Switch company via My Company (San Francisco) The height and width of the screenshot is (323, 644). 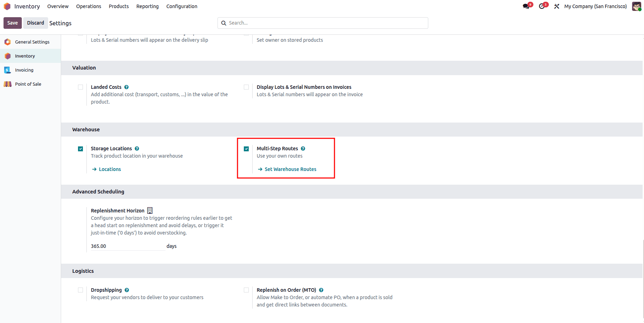coord(596,6)
